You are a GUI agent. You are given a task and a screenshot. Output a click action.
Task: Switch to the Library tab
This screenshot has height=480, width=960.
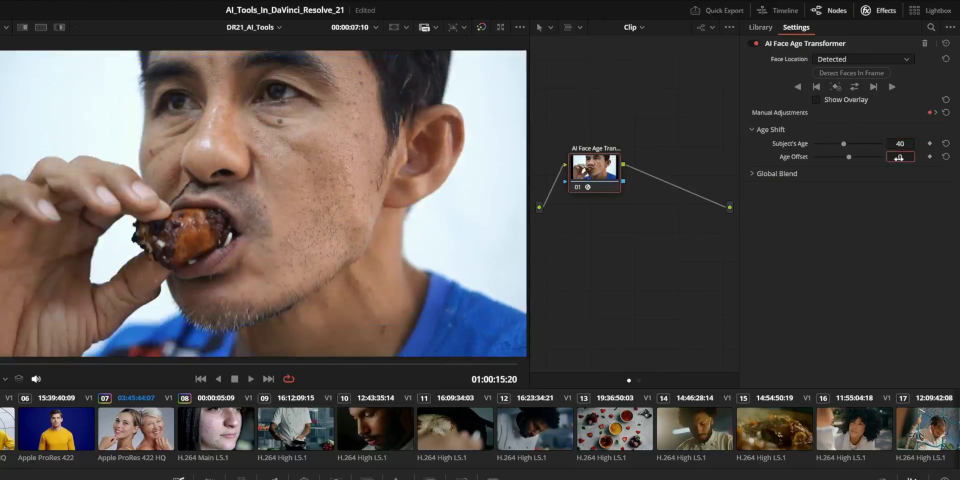760,27
